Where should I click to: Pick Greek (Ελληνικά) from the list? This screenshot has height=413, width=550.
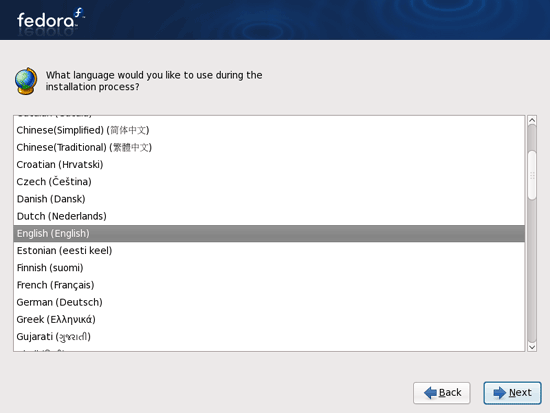point(269,319)
